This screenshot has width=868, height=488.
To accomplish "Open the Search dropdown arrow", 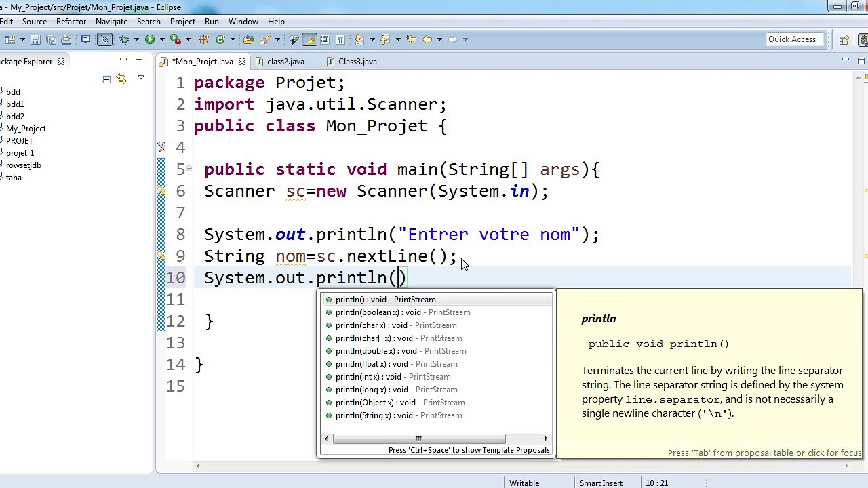I will [x=277, y=39].
